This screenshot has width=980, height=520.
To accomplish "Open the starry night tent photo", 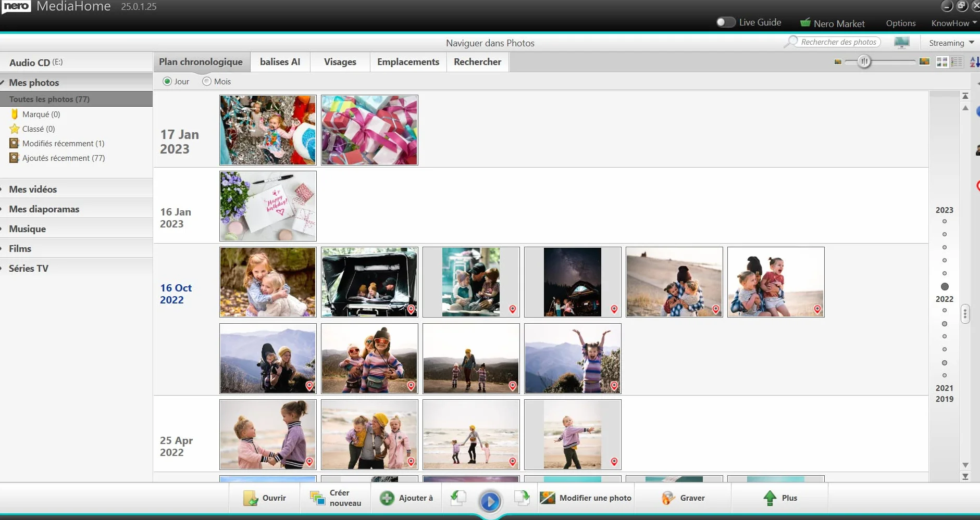I will click(573, 282).
